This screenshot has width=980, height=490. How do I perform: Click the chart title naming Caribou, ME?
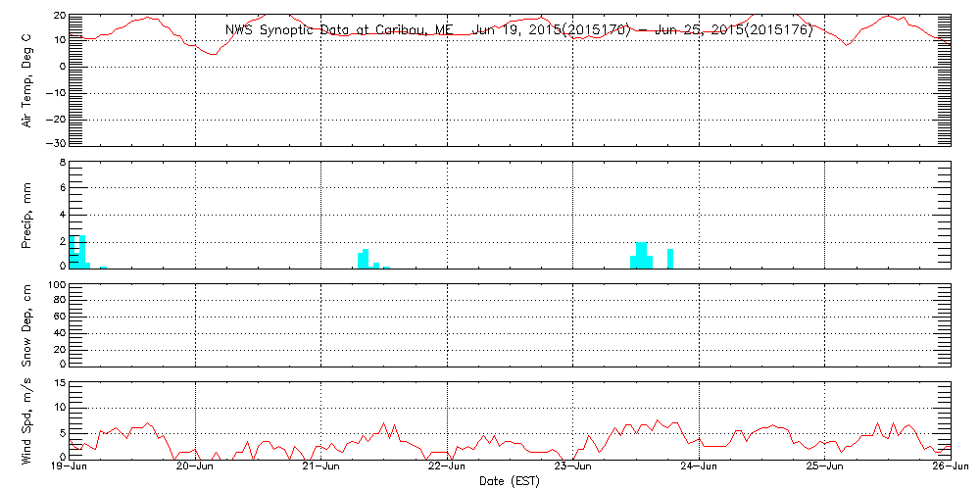coord(519,30)
